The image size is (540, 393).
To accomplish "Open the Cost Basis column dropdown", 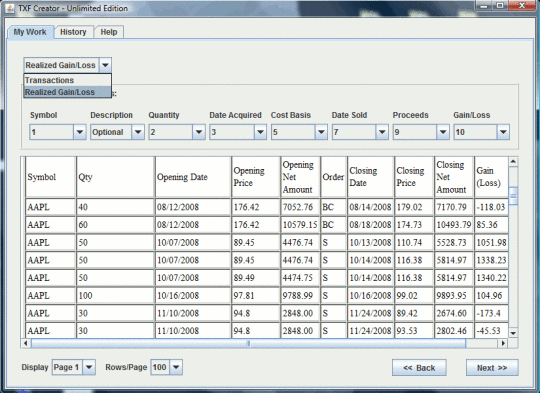I will (321, 132).
